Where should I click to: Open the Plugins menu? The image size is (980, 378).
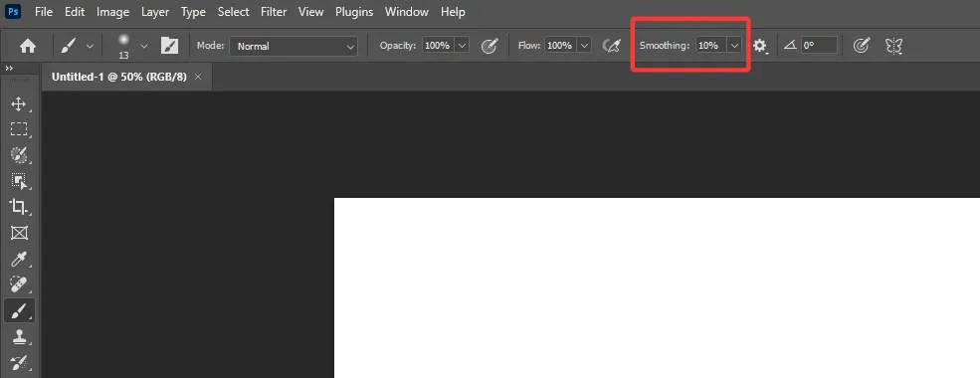(x=354, y=12)
